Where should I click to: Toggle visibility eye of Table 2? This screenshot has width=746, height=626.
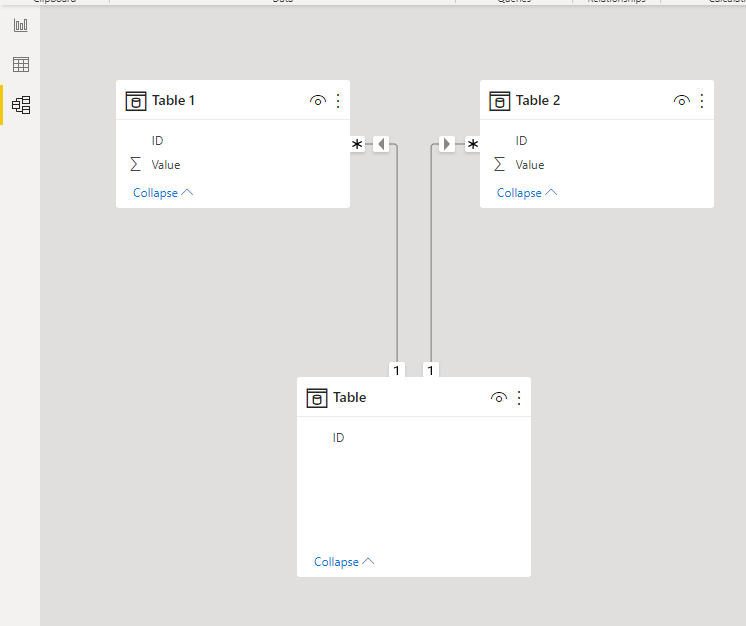681,101
